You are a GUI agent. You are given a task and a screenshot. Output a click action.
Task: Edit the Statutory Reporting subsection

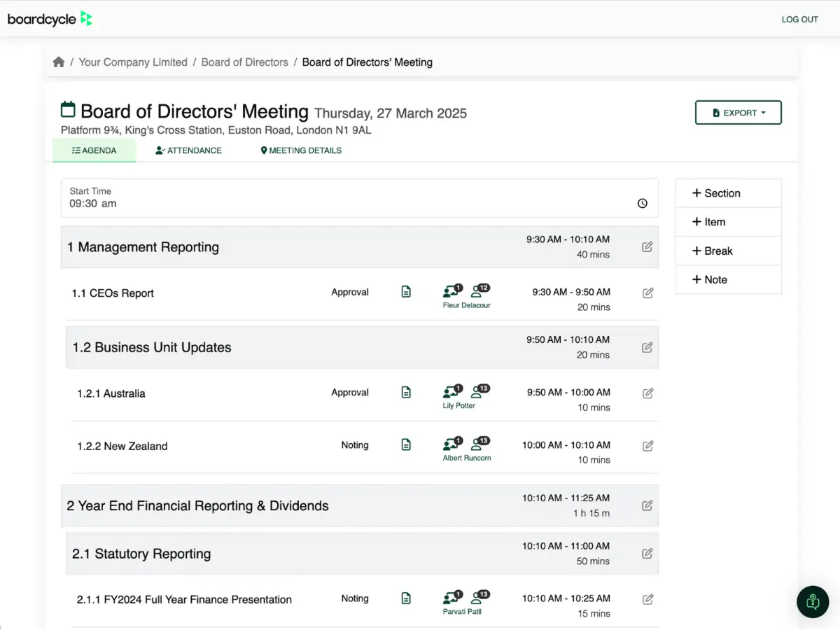pos(647,554)
